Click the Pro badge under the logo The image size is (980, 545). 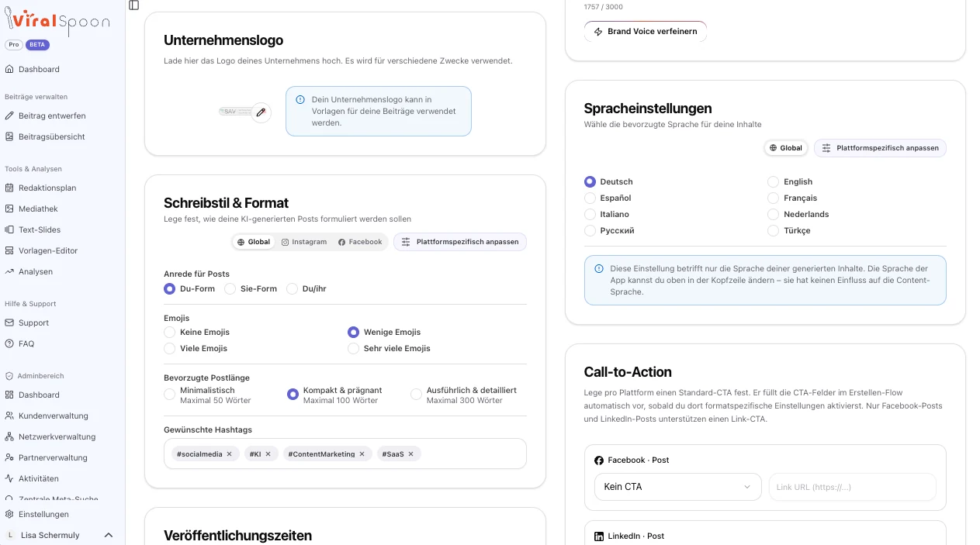point(14,45)
